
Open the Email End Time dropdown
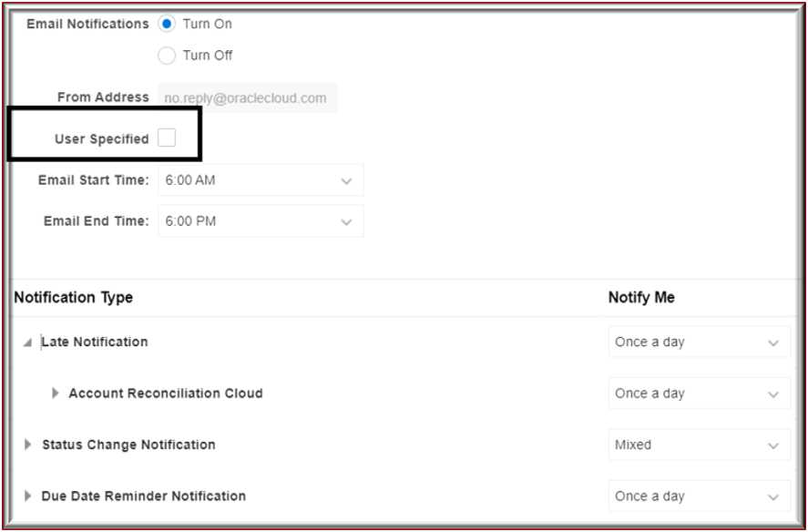pyautogui.click(x=261, y=221)
